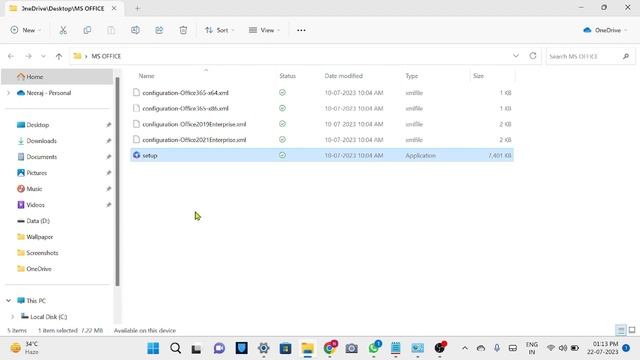
Task: Open Task View on taskbar
Action: [197, 349]
